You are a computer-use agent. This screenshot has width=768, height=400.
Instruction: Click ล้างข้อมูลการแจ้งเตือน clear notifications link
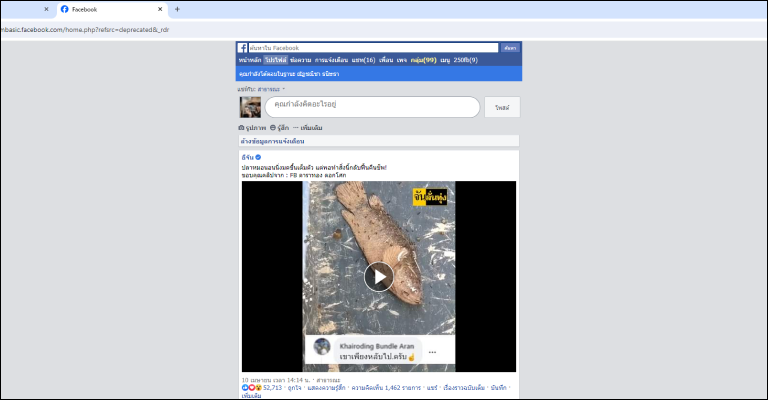(272, 141)
